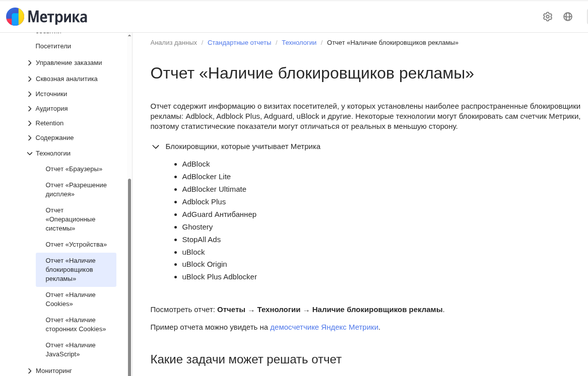588x376 pixels.
Task: Expand the Сквозная аналитика section
Action: coord(30,79)
